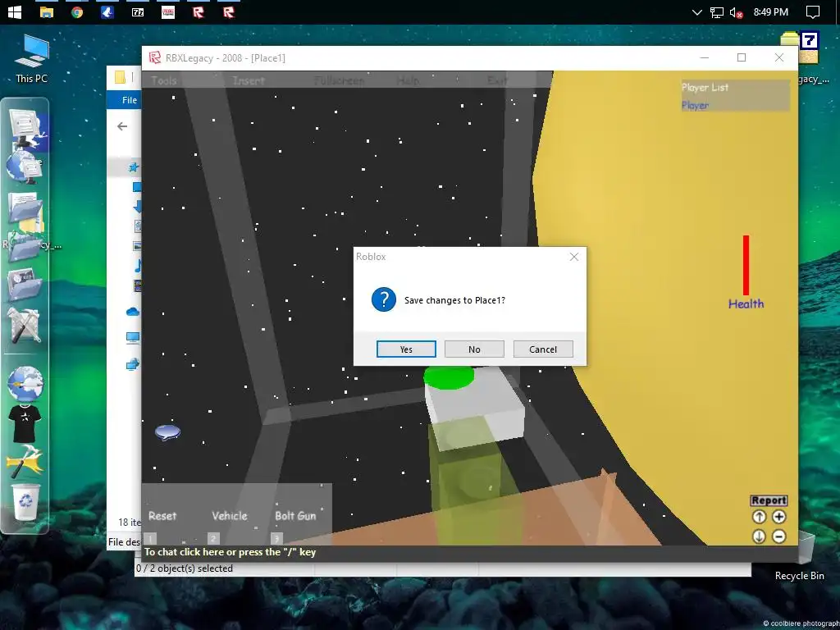Select the This PC monitor in Explorer sidebar
Viewport: 840px width, 630px height.
click(x=133, y=337)
